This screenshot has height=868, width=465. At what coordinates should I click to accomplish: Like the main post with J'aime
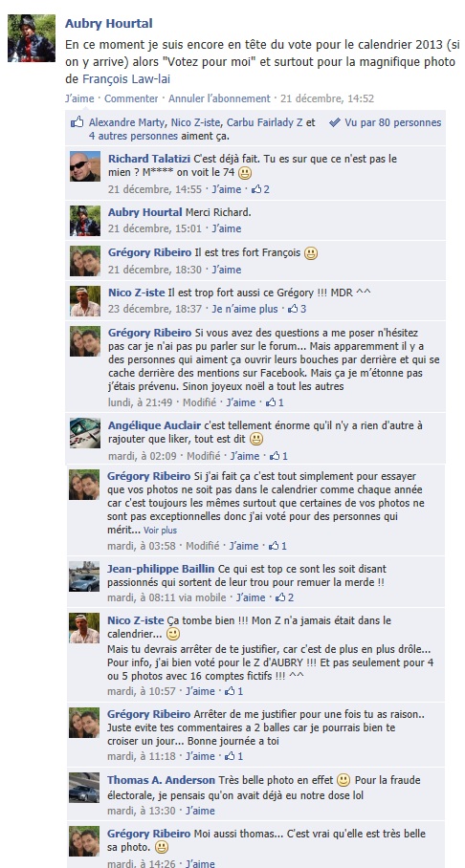click(79, 98)
